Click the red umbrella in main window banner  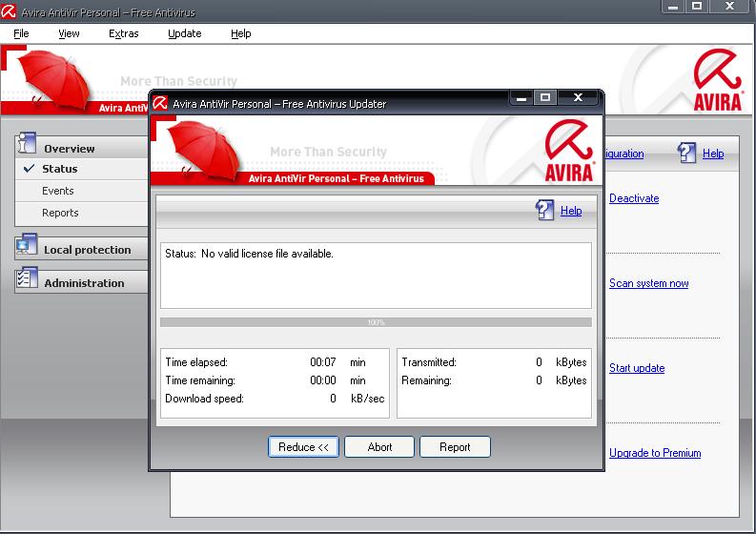[x=53, y=79]
